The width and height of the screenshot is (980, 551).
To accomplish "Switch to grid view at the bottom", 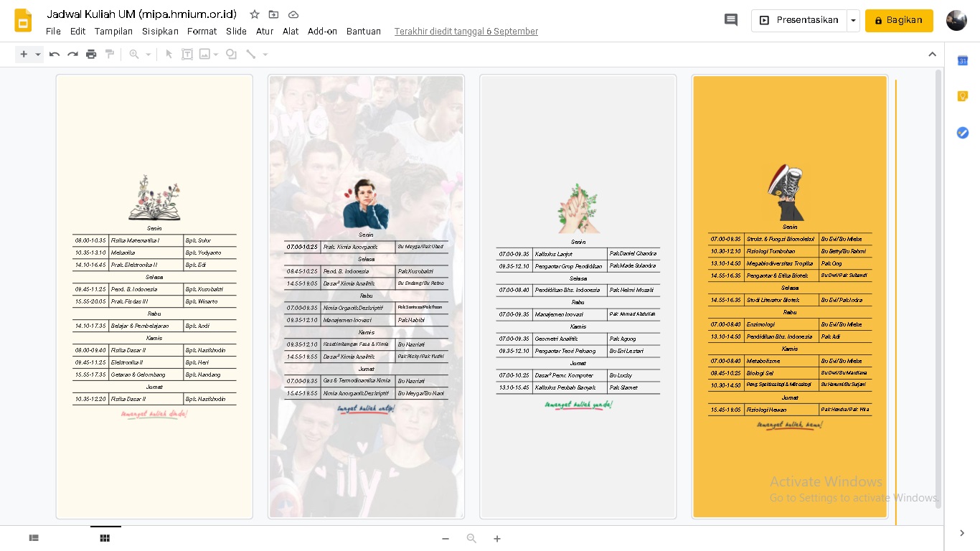I will 105,538.
